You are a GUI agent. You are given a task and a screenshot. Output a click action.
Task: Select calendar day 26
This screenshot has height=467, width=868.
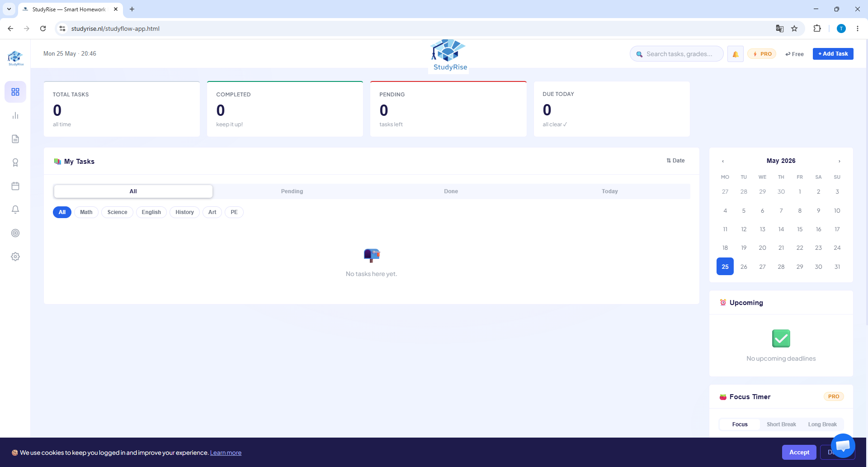coord(744,267)
